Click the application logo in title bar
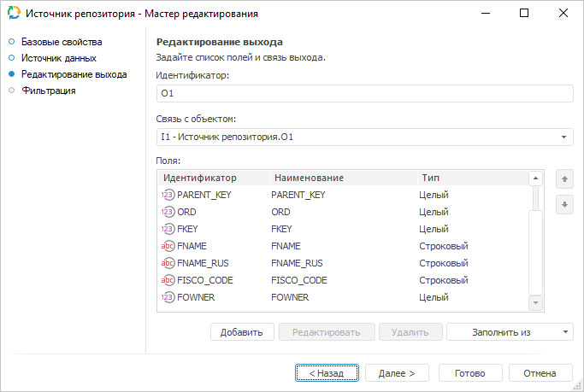584x392 pixels. pyautogui.click(x=13, y=14)
